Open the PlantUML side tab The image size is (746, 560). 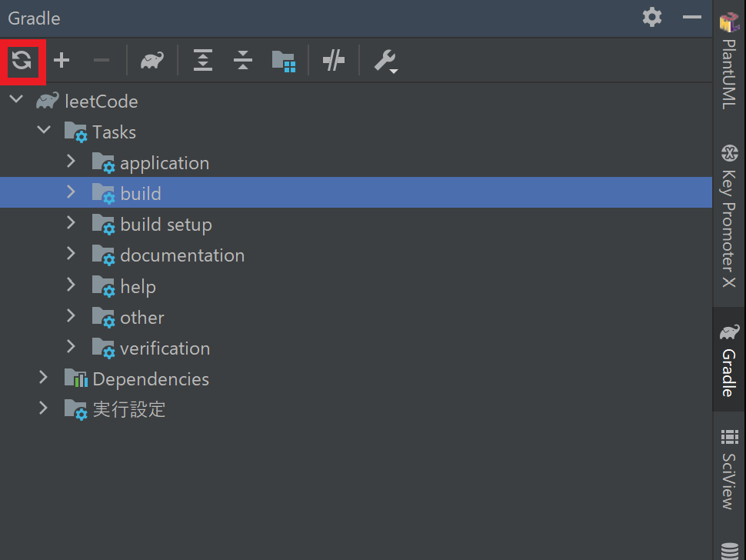pyautogui.click(x=729, y=62)
